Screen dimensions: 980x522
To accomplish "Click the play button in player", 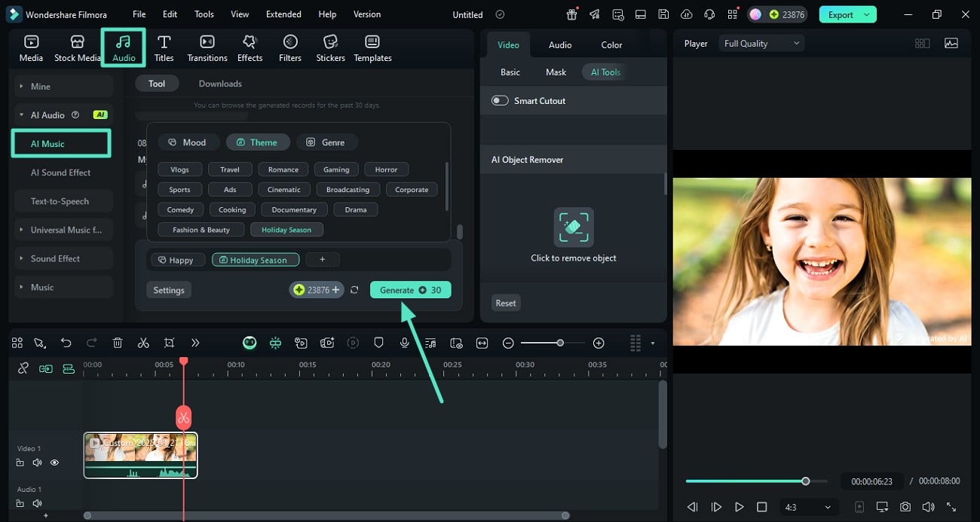I will pyautogui.click(x=739, y=507).
